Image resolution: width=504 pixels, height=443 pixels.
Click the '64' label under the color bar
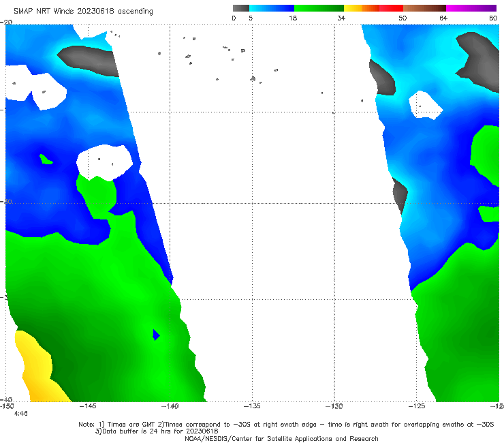443,18
